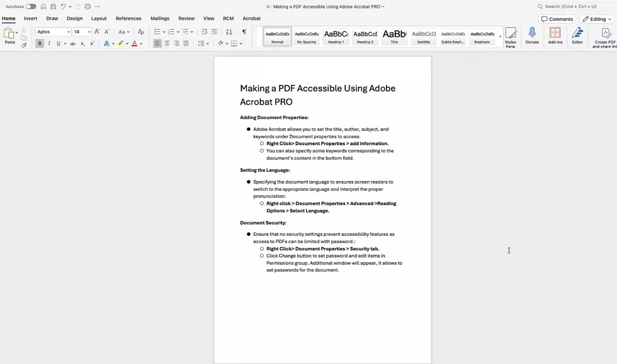Toggle bold formatting

(x=40, y=43)
